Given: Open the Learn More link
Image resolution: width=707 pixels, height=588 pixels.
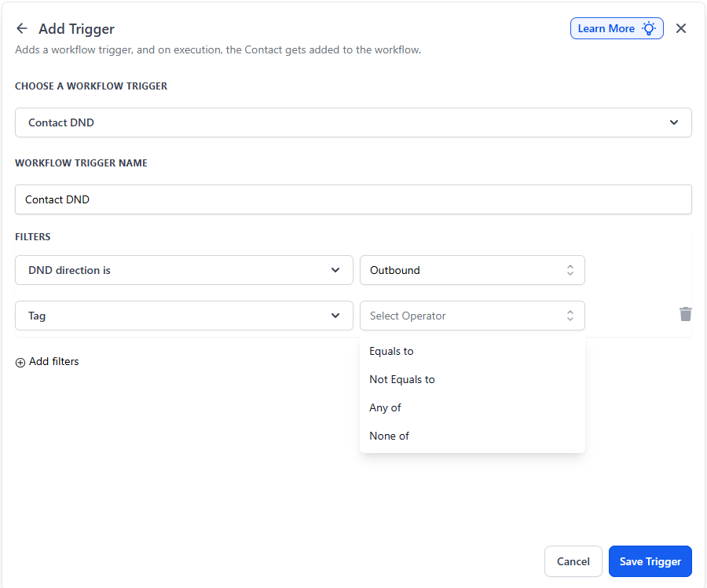Looking at the screenshot, I should (x=606, y=28).
